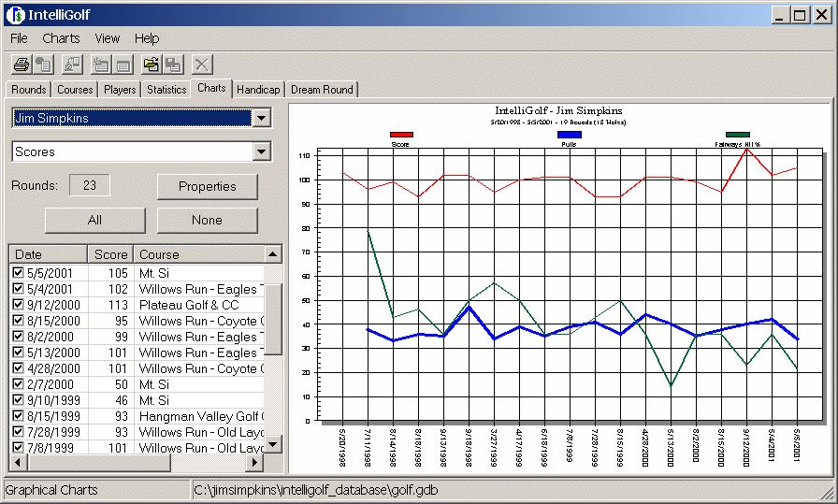Click the card view toolbar icon
This screenshot has height=504, width=838.
(x=123, y=65)
